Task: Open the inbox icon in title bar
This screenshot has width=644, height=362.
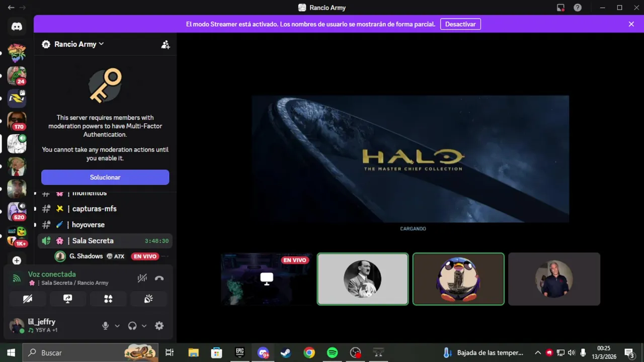Action: pos(560,8)
